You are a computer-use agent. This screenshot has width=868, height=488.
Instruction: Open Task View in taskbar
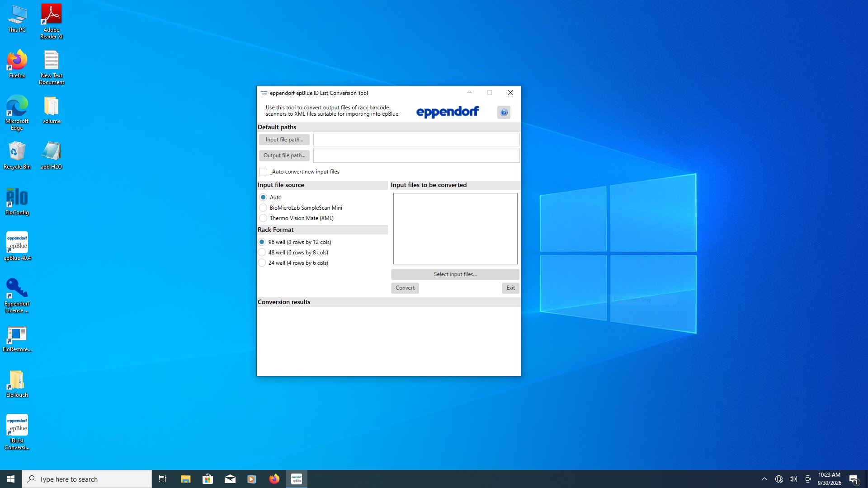[163, 479]
